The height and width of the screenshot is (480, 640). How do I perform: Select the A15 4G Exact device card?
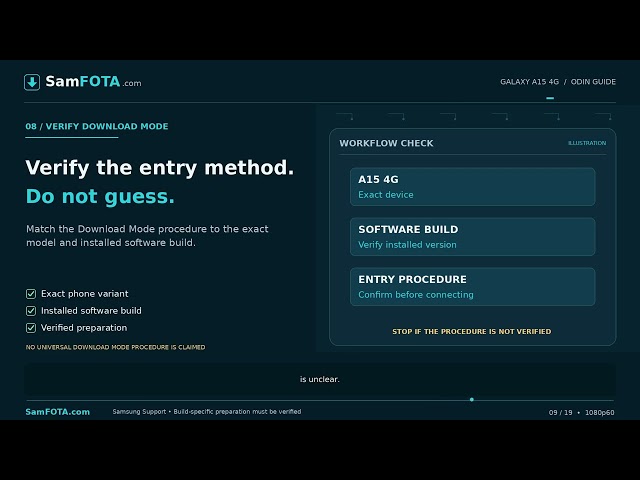click(473, 187)
